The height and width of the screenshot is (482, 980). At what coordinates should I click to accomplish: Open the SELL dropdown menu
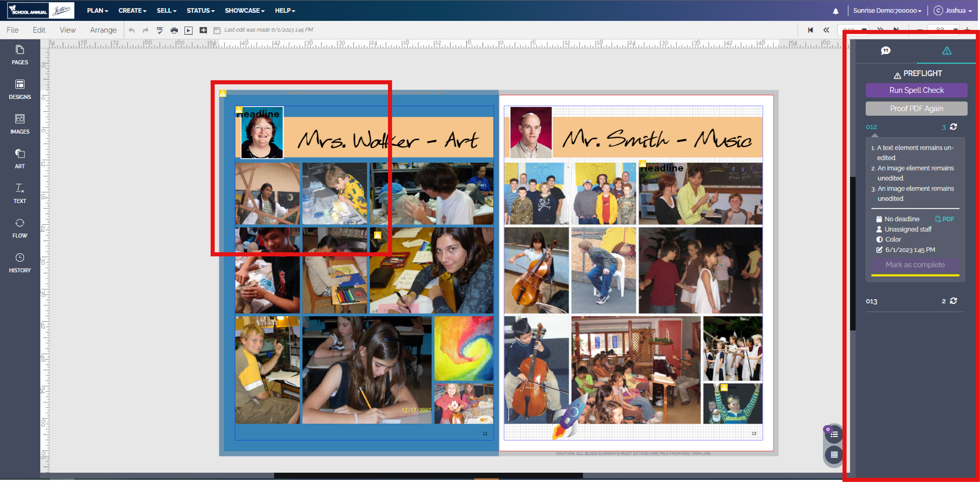166,11
